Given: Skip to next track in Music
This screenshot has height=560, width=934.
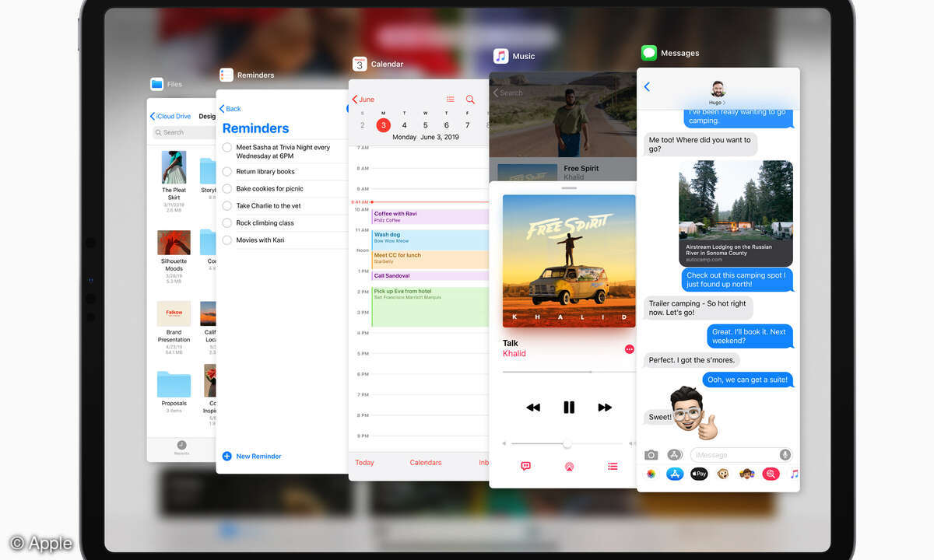Looking at the screenshot, I should click(x=605, y=407).
